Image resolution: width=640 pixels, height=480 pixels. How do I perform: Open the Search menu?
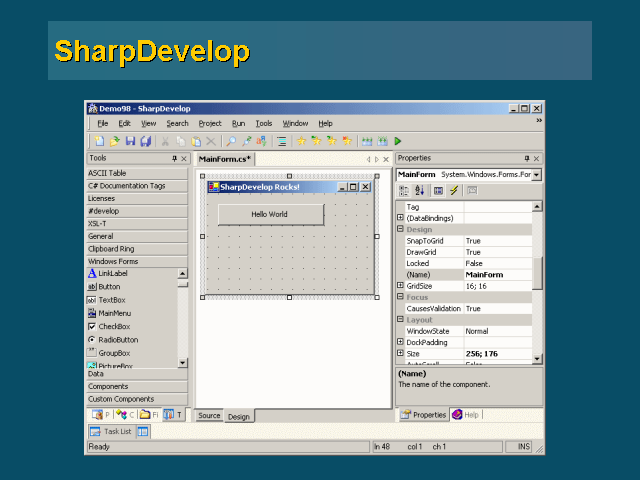click(x=177, y=123)
